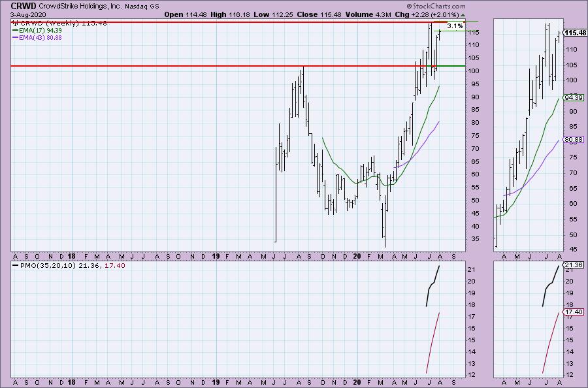The image size is (588, 388).
Task: Open the StockCharts.com copyright link
Action: pyautogui.click(x=436, y=6)
